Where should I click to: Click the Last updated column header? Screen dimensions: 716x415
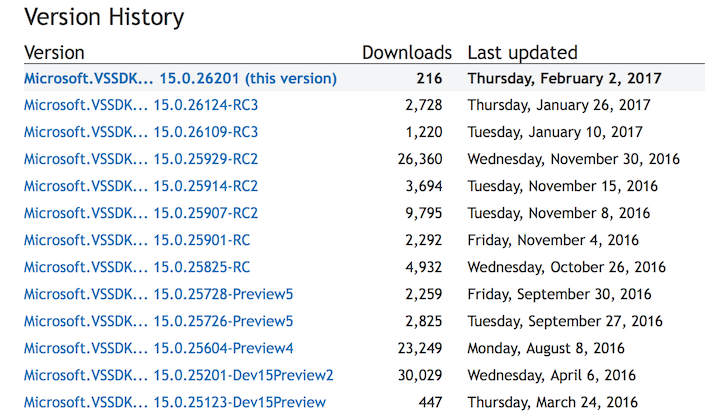pos(522,53)
